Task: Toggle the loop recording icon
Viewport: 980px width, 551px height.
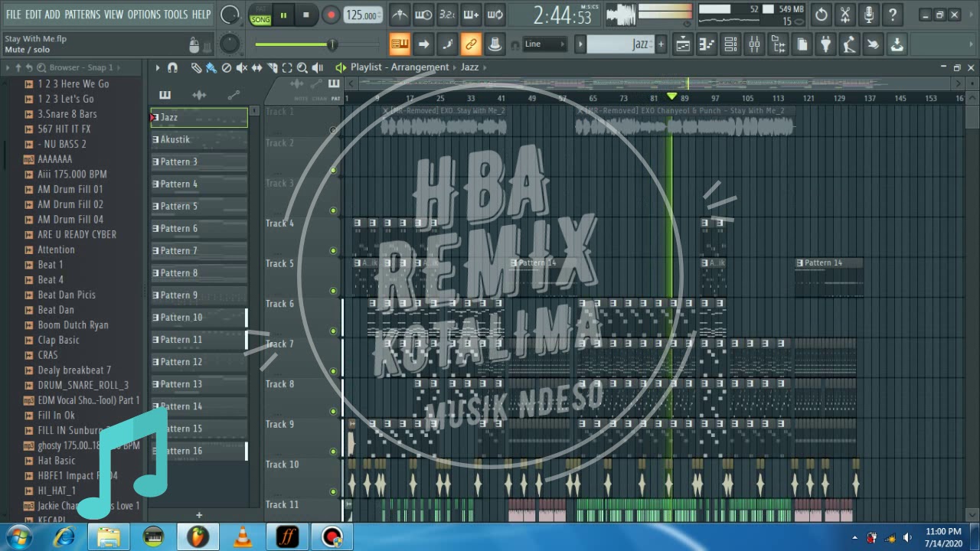Action: [x=495, y=15]
